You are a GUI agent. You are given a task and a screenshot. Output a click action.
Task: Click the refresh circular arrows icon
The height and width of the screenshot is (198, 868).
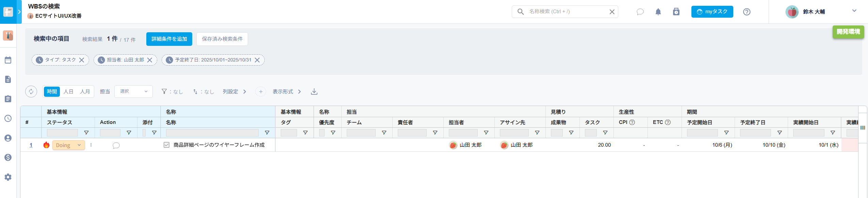[x=31, y=92]
